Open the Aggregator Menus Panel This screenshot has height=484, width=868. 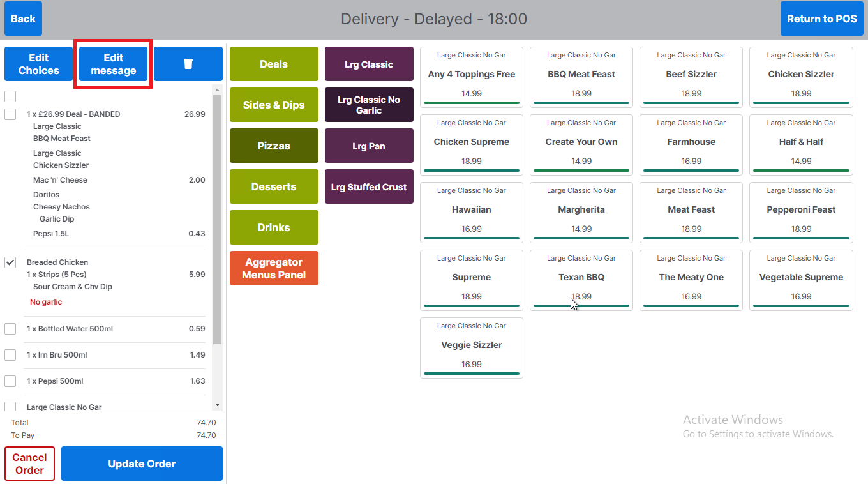pos(273,268)
